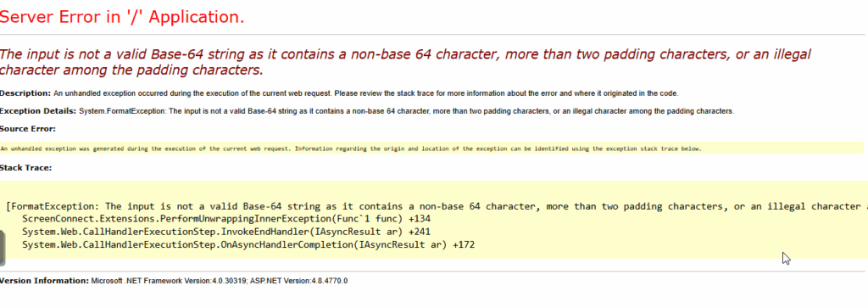This screenshot has height=308, width=868.
Task: Click the "Version Information:" label
Action: (x=44, y=281)
